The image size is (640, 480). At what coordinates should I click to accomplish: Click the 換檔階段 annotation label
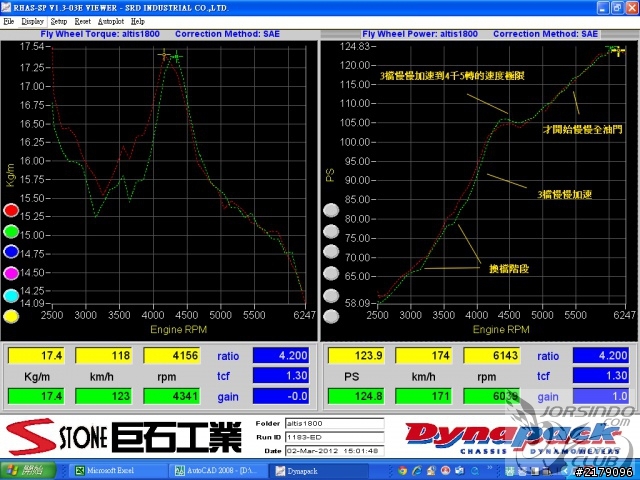pos(509,269)
